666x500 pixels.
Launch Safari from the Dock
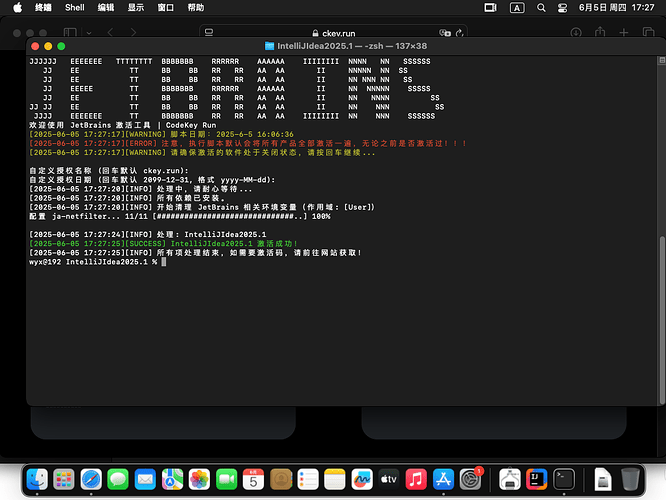[x=92, y=480]
